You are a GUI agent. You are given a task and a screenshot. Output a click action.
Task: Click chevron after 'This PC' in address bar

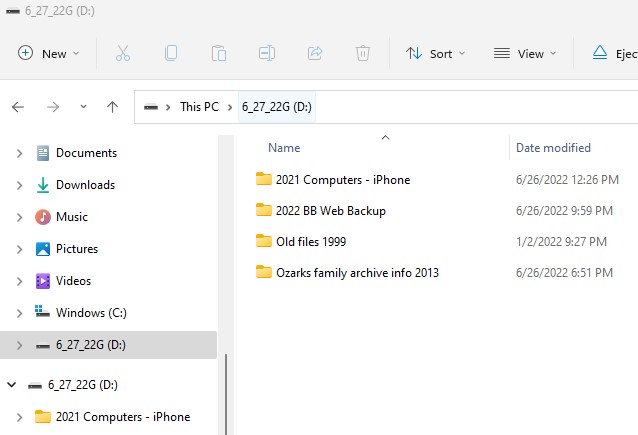coord(230,107)
